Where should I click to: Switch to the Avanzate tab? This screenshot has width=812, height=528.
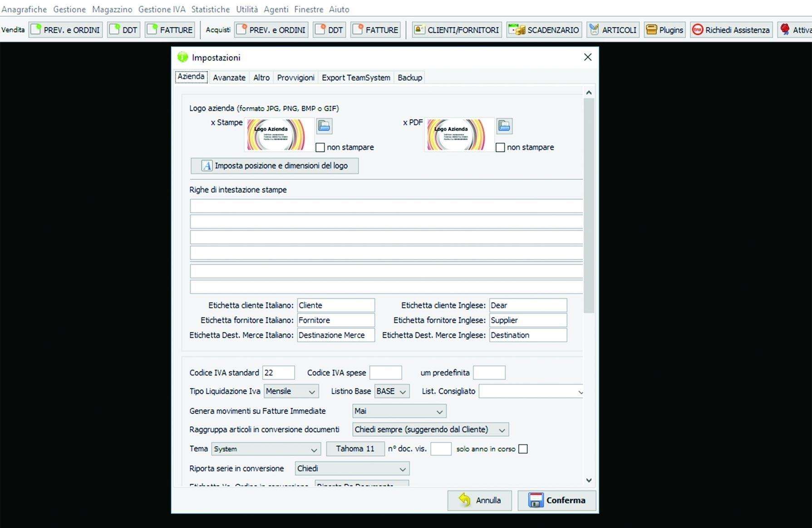click(x=229, y=78)
